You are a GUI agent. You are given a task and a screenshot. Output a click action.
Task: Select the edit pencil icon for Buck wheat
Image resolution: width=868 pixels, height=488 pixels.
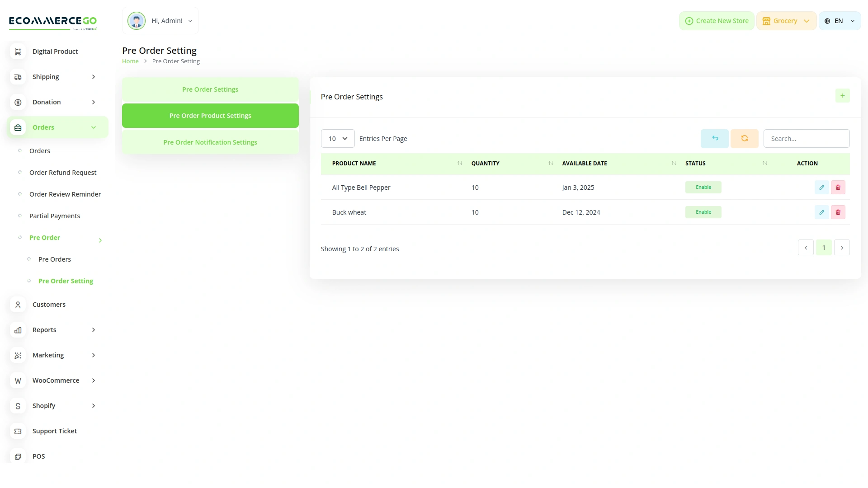(822, 212)
